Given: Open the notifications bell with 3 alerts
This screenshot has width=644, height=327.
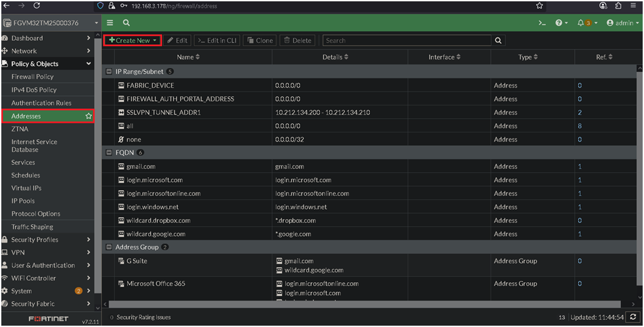Looking at the screenshot, I should click(587, 23).
